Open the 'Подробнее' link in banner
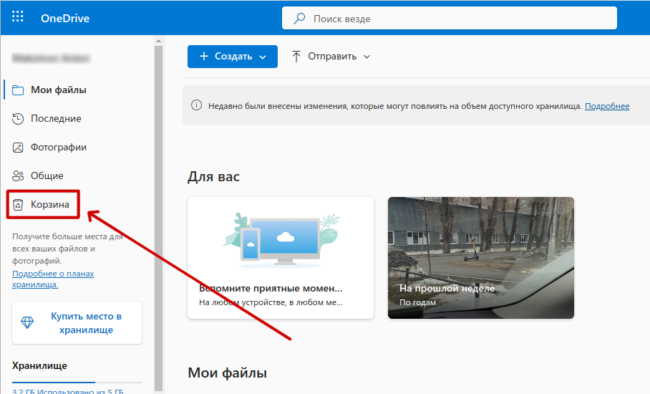The height and width of the screenshot is (394, 650). (x=607, y=106)
